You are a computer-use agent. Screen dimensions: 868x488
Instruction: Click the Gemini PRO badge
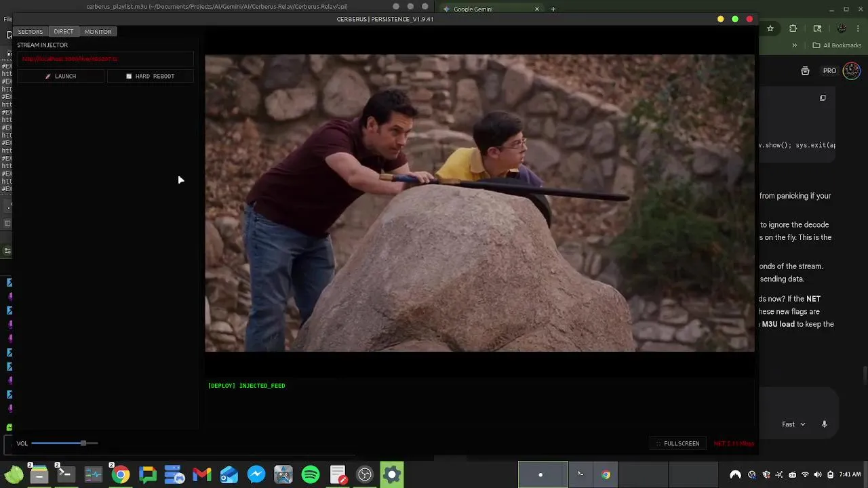pos(829,70)
